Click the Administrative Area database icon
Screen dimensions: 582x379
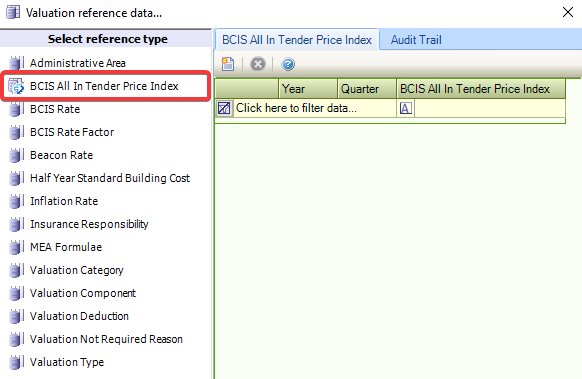pyautogui.click(x=16, y=63)
